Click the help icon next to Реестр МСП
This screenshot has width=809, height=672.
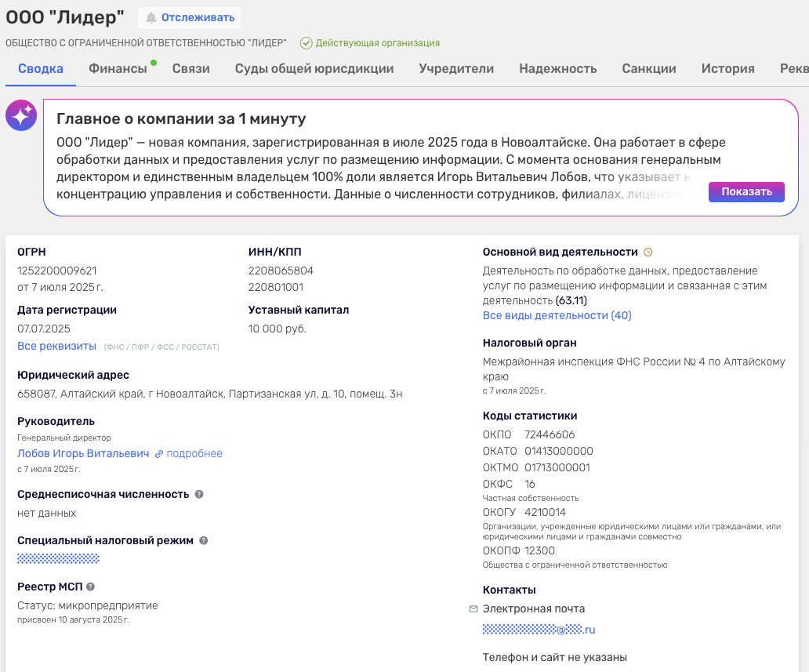pos(90,587)
